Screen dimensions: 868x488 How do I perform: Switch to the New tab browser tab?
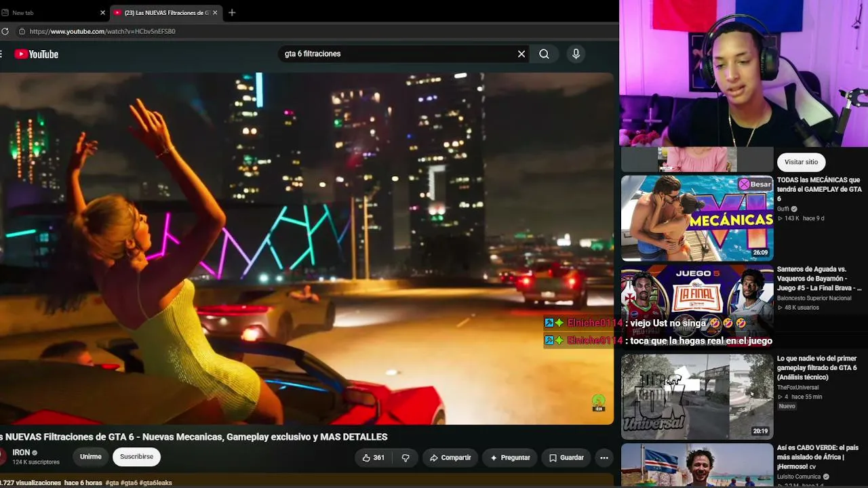tap(54, 13)
